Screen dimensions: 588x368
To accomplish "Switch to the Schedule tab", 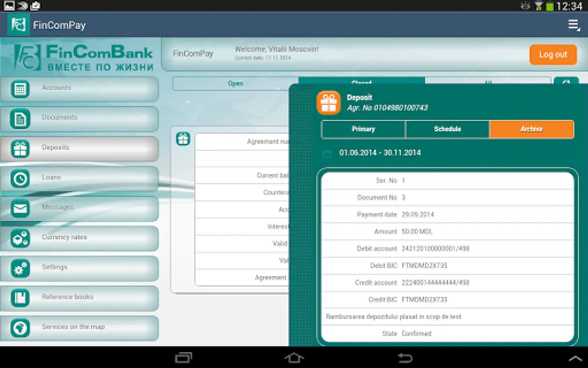I will tap(447, 129).
